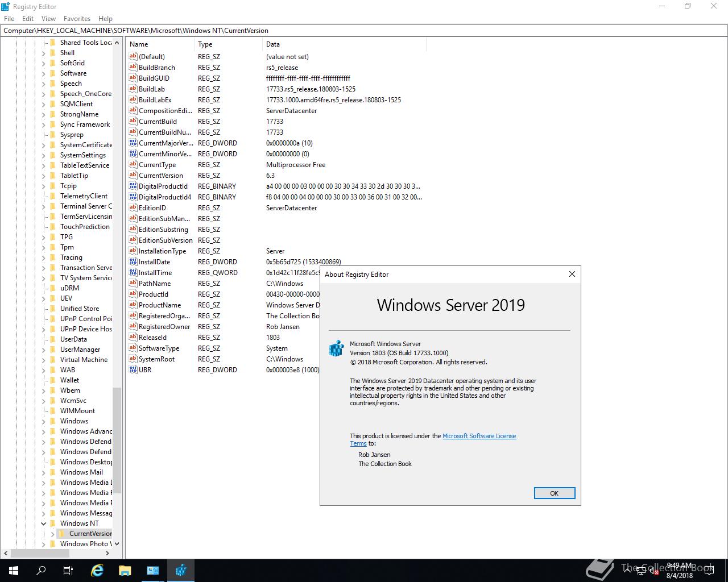Select the UserManager key in tree
Viewport: 728px width, 582px height.
80,350
